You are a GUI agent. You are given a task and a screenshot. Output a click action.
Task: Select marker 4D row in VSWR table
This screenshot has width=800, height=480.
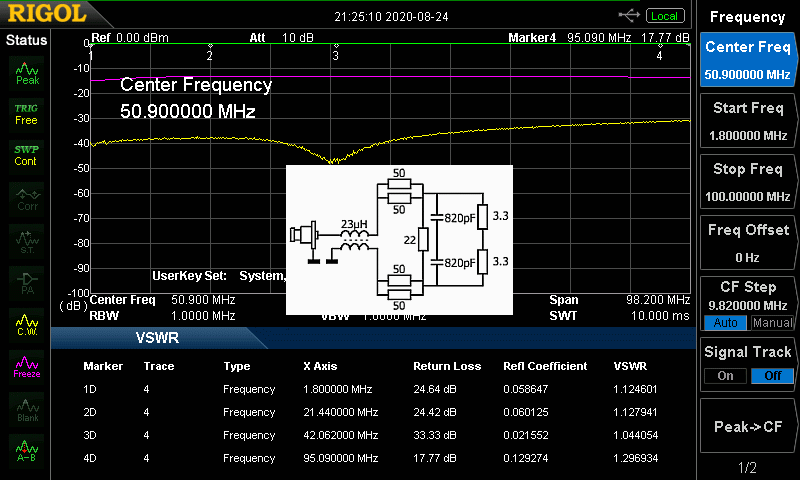pyautogui.click(x=380, y=458)
